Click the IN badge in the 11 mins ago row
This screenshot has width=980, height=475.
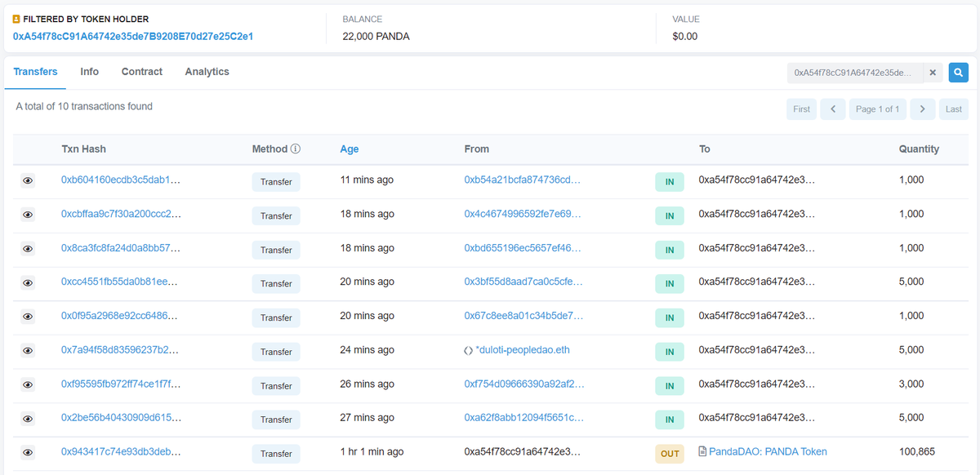pos(670,182)
